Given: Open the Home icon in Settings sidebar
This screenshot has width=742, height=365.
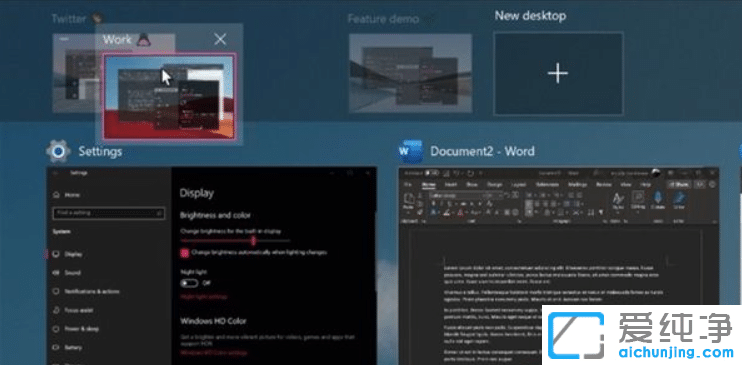Looking at the screenshot, I should coord(56,195).
